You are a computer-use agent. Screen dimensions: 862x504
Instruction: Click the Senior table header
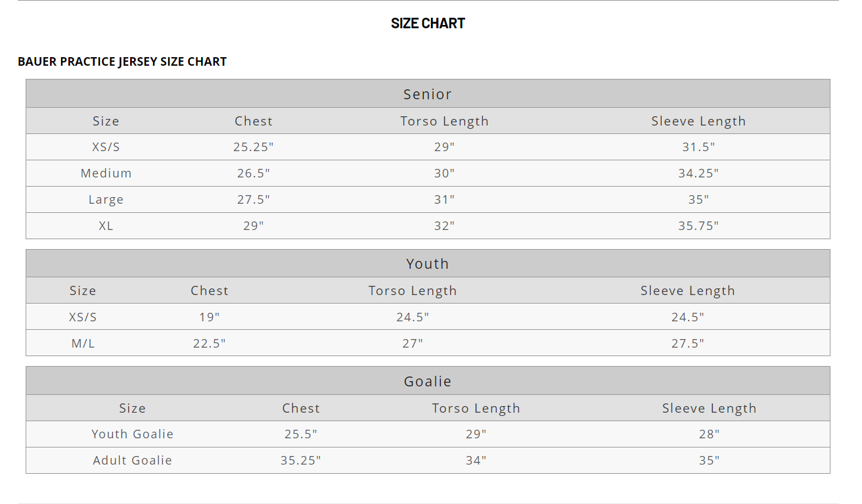pyautogui.click(x=428, y=94)
